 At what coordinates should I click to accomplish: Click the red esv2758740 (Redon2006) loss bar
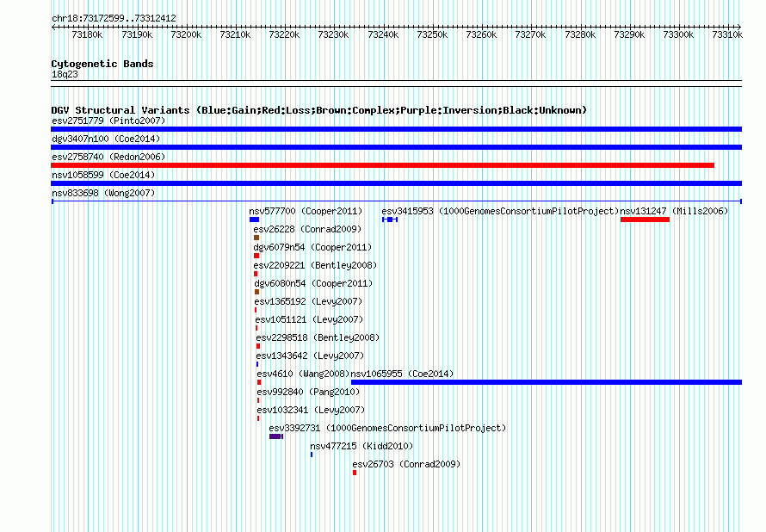click(382, 165)
